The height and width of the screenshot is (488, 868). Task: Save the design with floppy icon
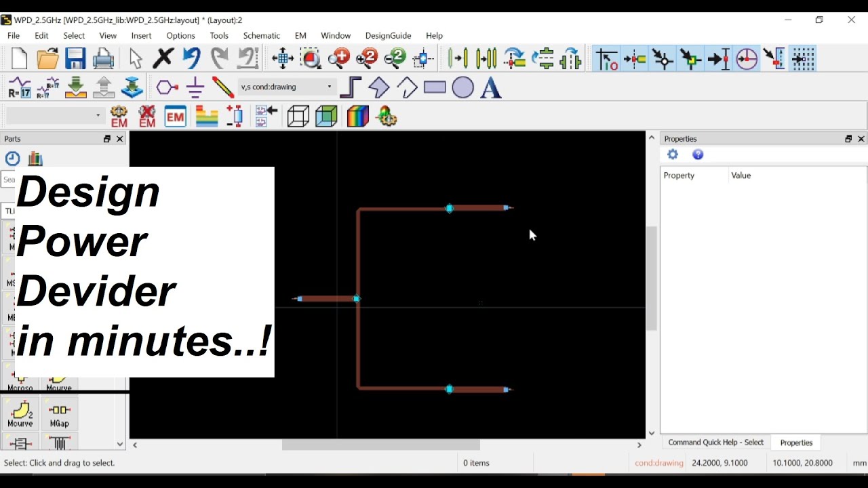coord(75,59)
